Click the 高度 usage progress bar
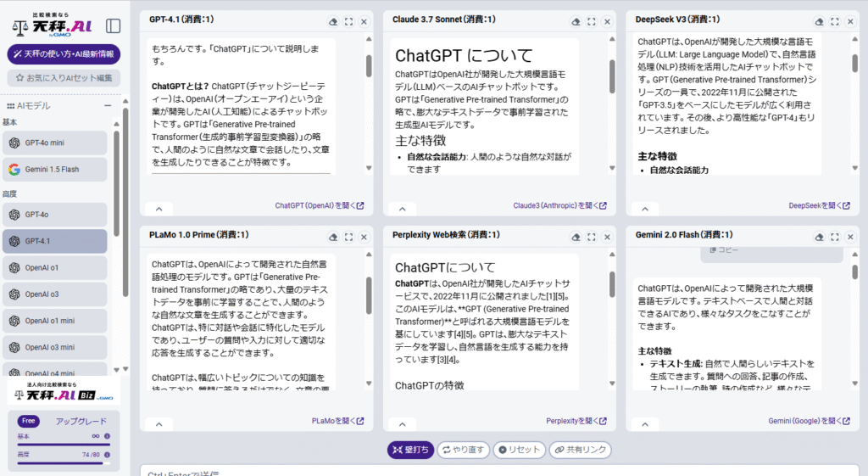This screenshot has height=476, width=868. pos(64,462)
